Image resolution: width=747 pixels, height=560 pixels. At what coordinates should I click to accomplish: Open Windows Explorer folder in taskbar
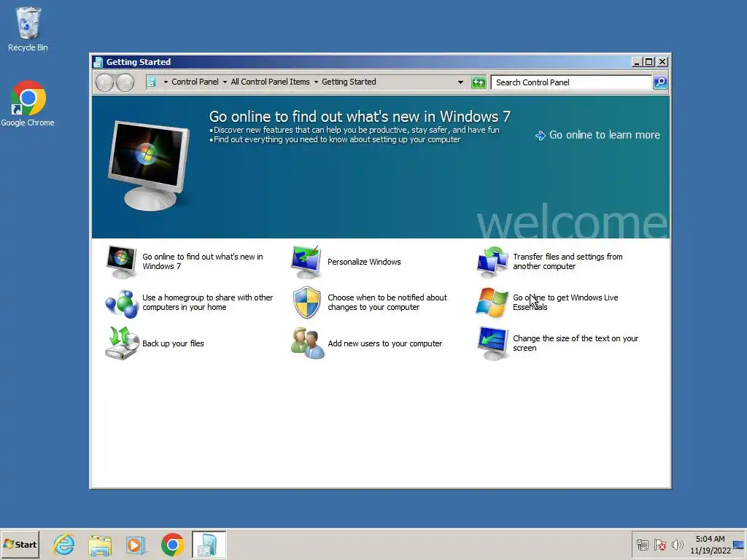(x=99, y=545)
